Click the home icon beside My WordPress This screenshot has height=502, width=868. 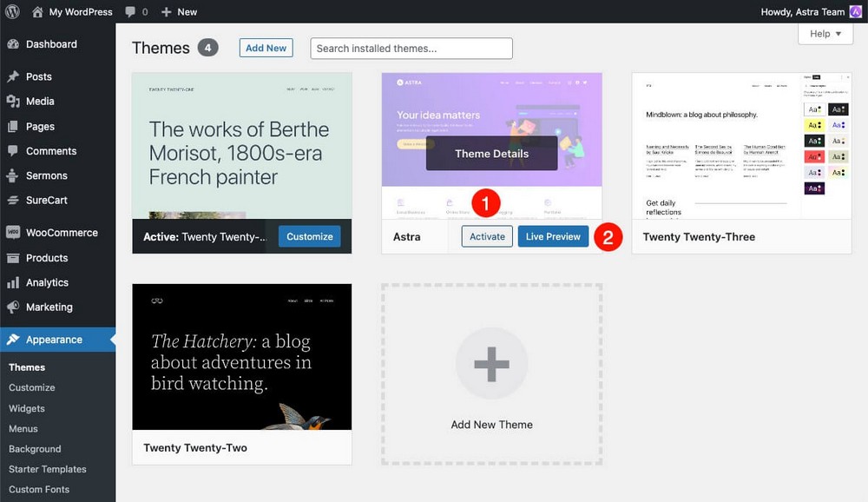pos(37,11)
